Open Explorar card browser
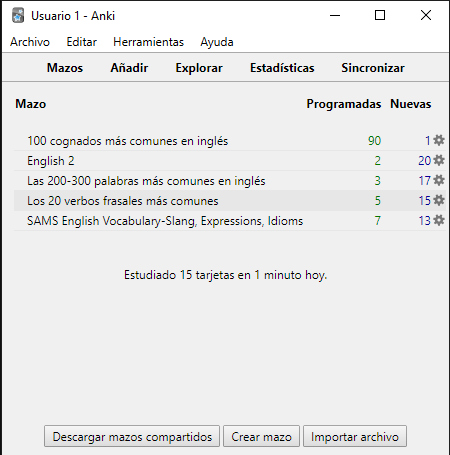This screenshot has height=455, width=450. pos(199,68)
